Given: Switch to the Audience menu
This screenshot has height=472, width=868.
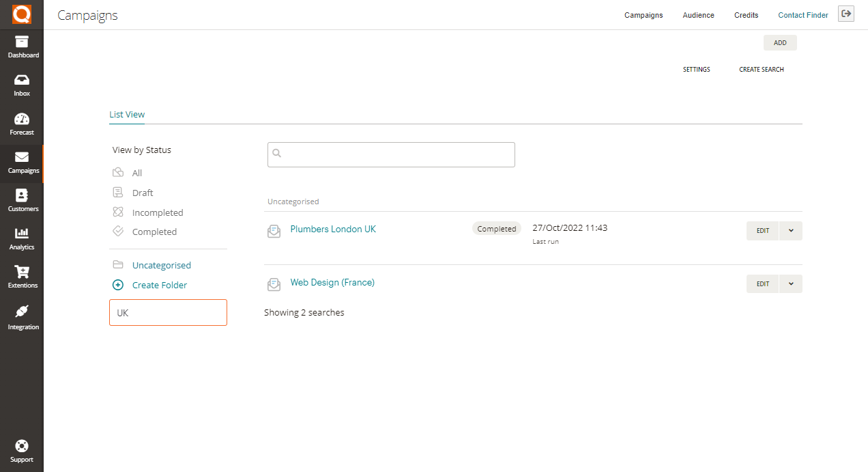Looking at the screenshot, I should (698, 14).
